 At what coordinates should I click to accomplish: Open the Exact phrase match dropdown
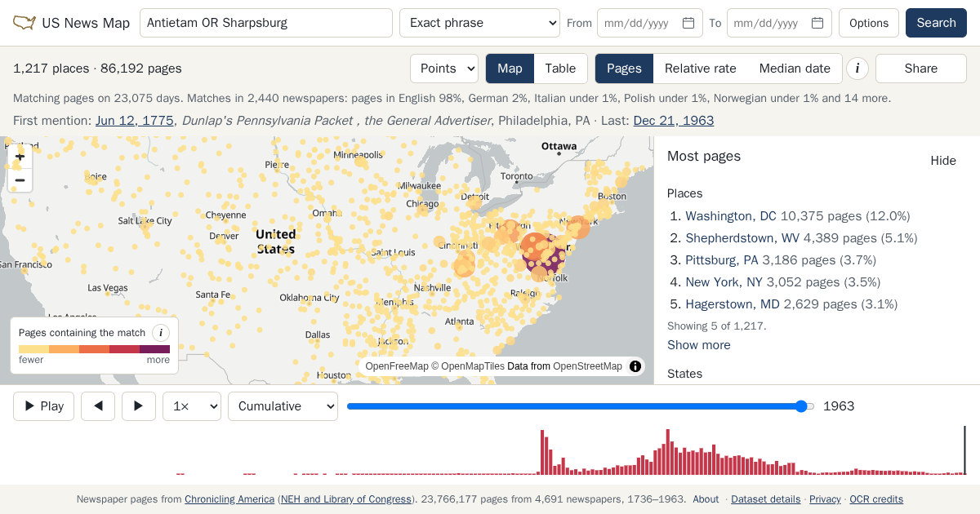click(x=479, y=23)
